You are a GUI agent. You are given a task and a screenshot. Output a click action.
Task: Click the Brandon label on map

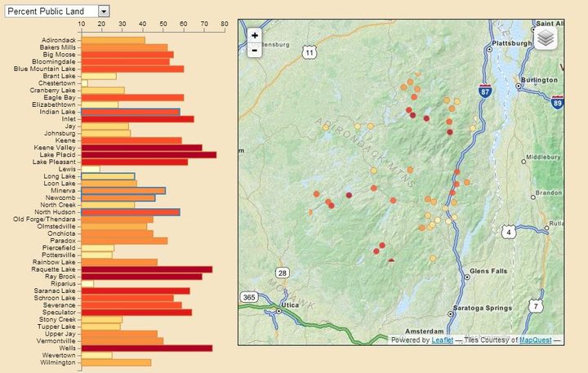tap(549, 193)
